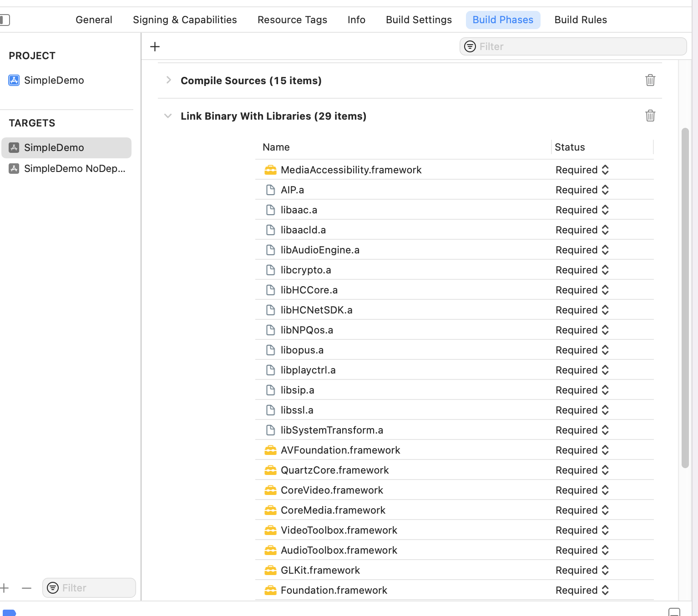Switch to the Resource Tags tab
This screenshot has width=698, height=616.
point(292,20)
